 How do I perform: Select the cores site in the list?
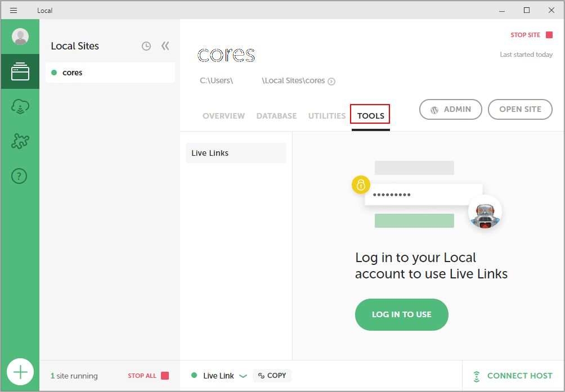click(110, 73)
